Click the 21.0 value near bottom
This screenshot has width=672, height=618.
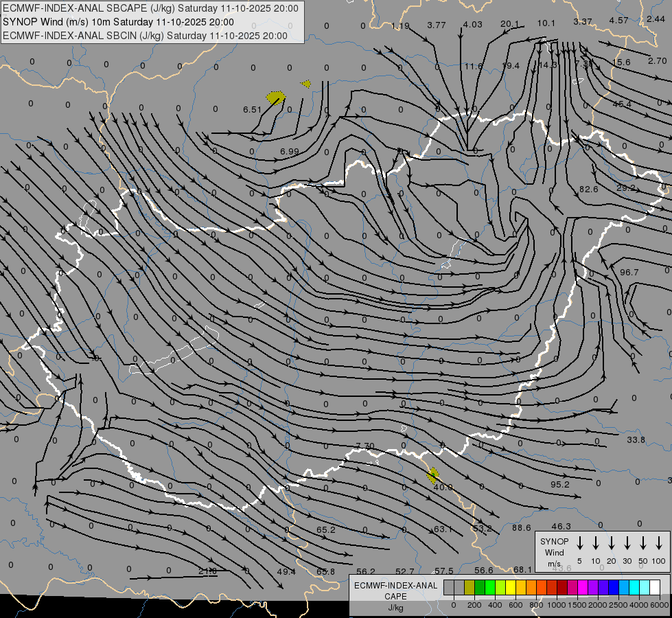pyautogui.click(x=208, y=571)
